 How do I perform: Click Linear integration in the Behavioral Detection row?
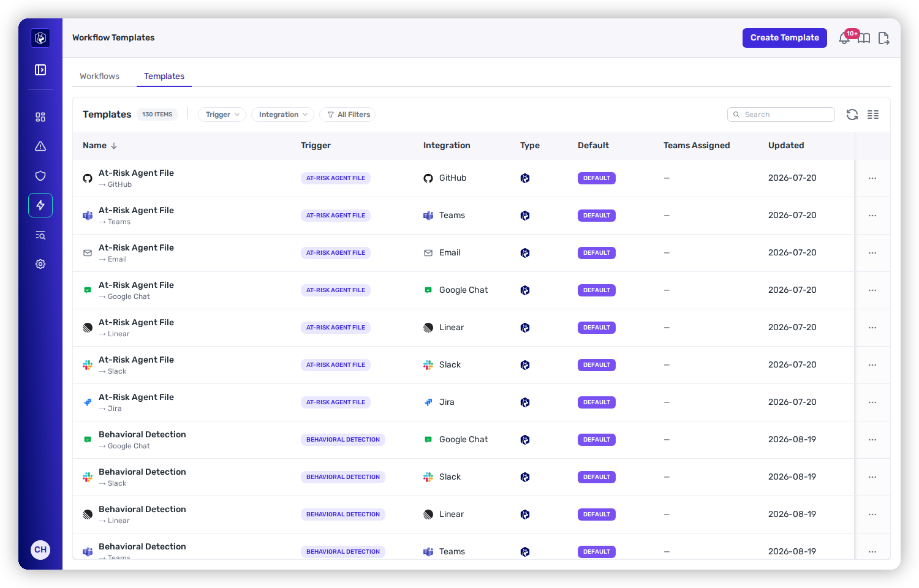[x=452, y=514]
